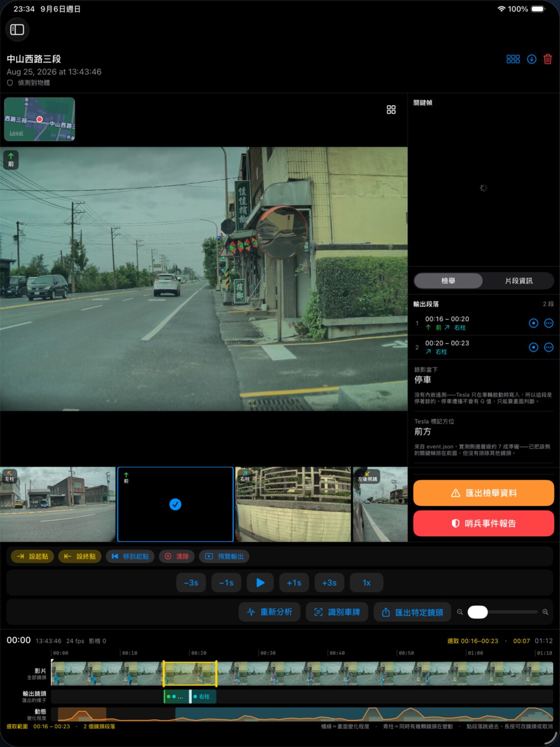Open the 1x playback speed menu
Image resolution: width=560 pixels, height=747 pixels.
coord(367,583)
